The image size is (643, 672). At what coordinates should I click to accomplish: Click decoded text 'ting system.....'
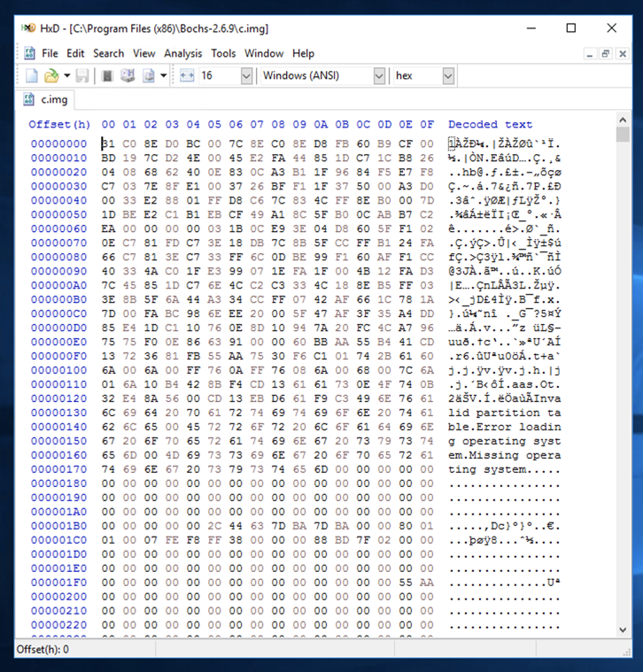coord(505,469)
